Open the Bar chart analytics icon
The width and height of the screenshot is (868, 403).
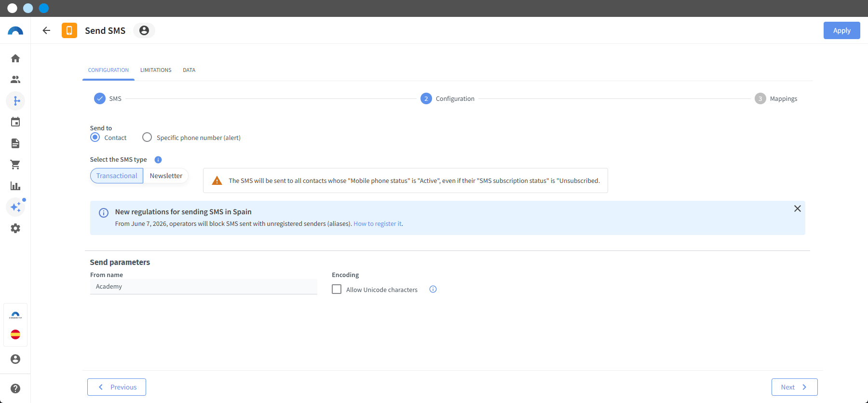15,186
